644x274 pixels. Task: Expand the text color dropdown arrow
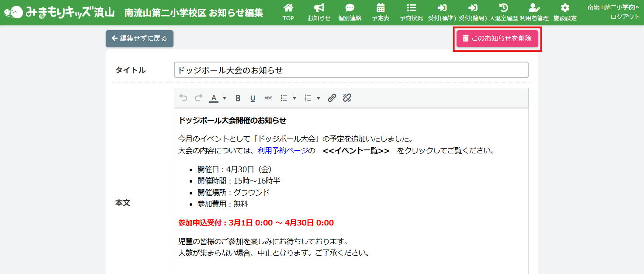[225, 98]
